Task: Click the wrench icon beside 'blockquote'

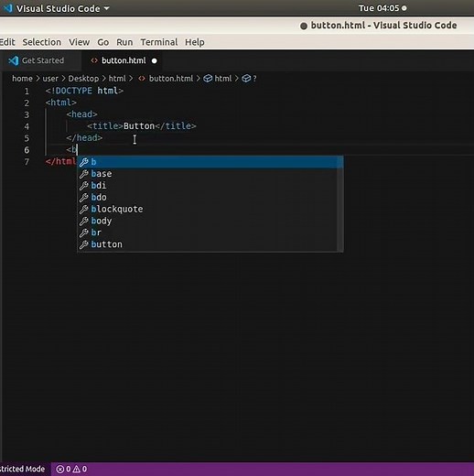Action: pos(84,210)
